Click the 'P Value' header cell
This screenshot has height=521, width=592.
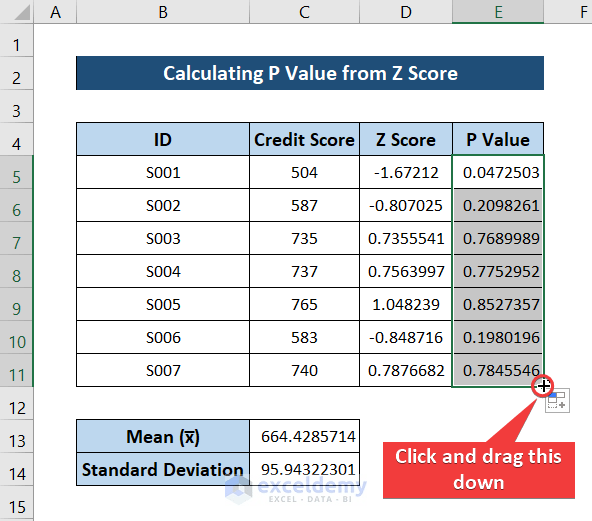[498, 139]
